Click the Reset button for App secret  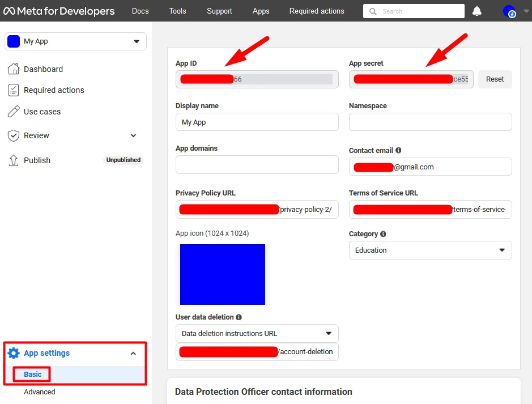(x=495, y=79)
